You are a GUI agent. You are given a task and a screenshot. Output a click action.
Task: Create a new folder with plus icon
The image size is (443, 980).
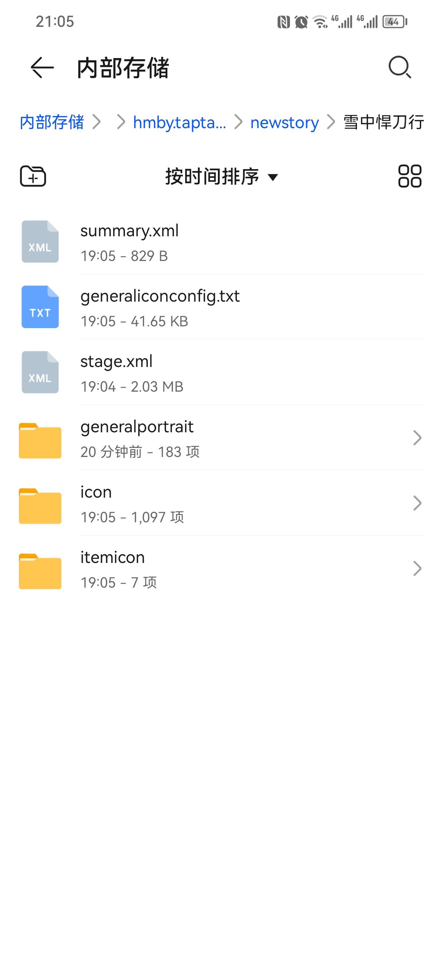(33, 176)
